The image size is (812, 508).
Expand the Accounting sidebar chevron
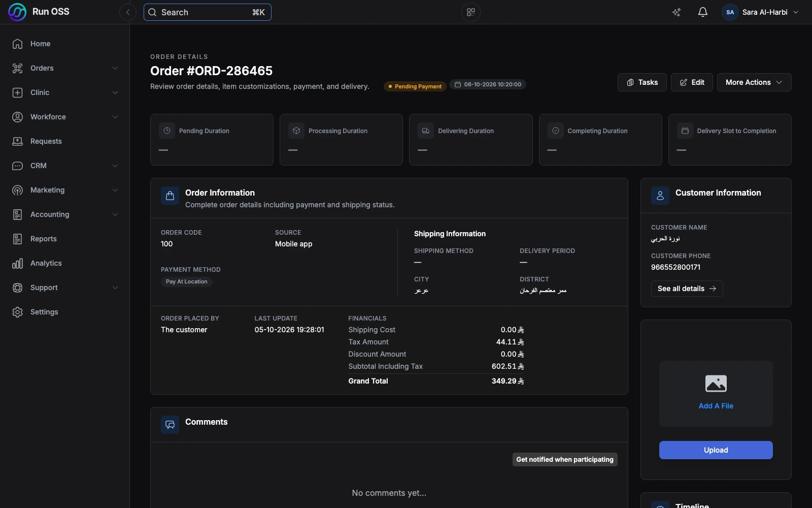[115, 214]
